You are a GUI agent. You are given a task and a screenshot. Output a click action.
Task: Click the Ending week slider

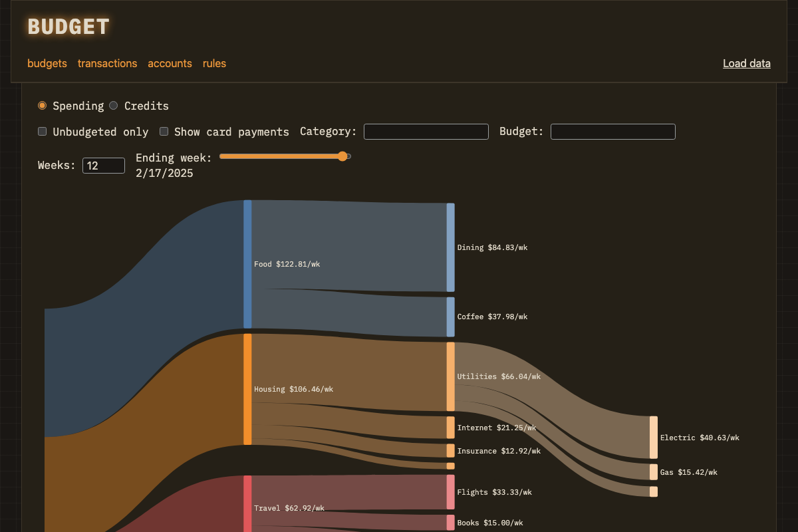pos(285,156)
